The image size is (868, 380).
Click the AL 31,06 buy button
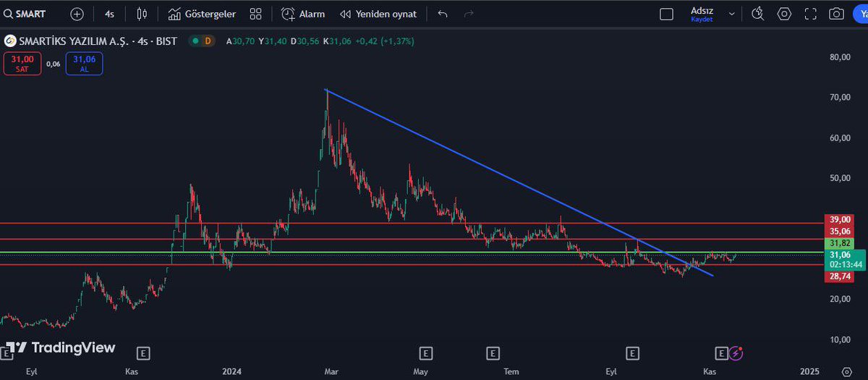pos(84,64)
